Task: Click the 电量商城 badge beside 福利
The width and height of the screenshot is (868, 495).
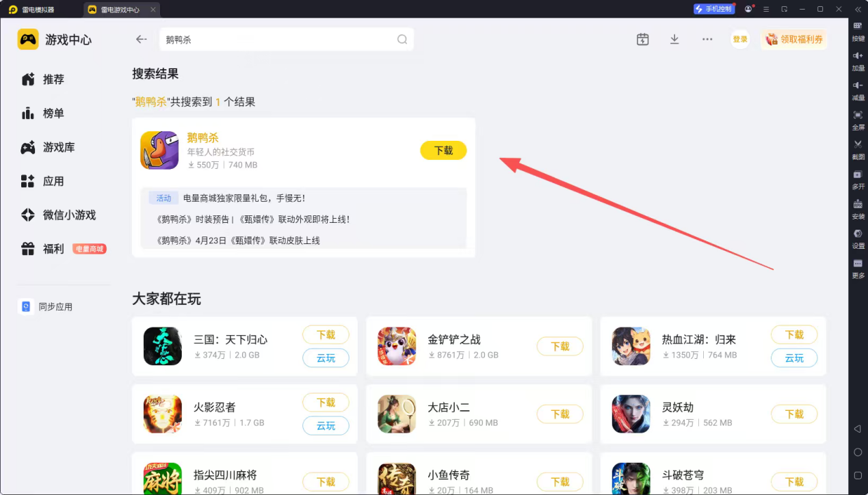Action: (90, 249)
